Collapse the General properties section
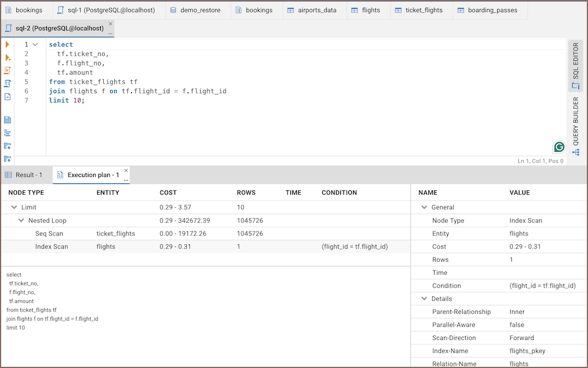The image size is (588, 368). tap(424, 207)
